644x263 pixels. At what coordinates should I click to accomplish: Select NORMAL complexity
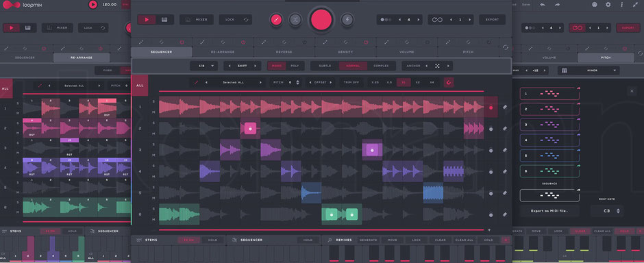point(353,66)
